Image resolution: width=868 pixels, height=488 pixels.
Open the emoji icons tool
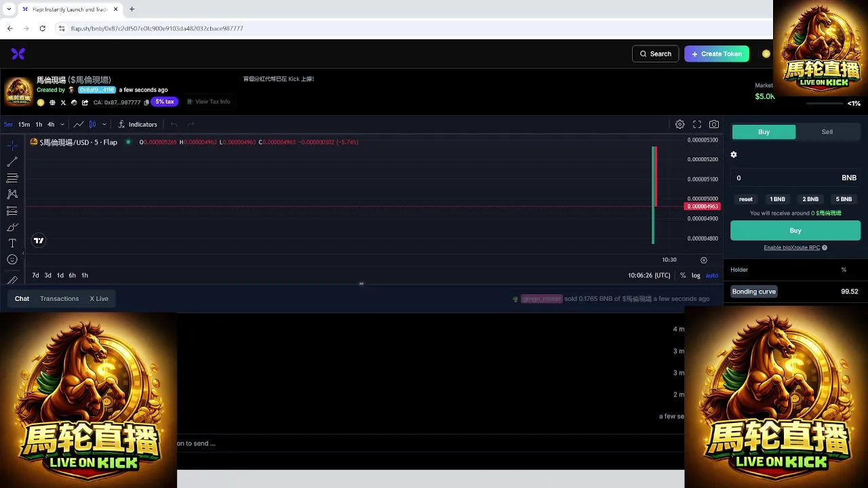click(x=12, y=260)
